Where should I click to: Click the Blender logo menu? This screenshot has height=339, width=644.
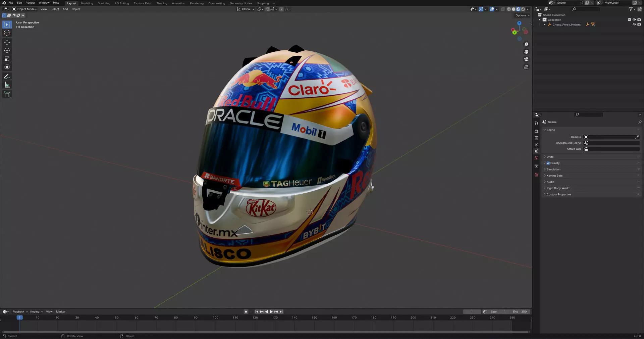pos(4,3)
